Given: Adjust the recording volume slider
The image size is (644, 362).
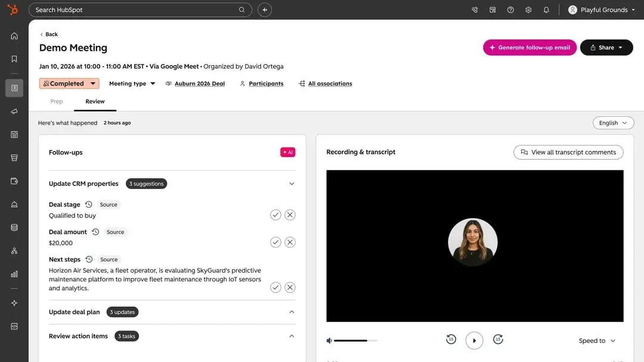Looking at the screenshot, I should point(355,341).
